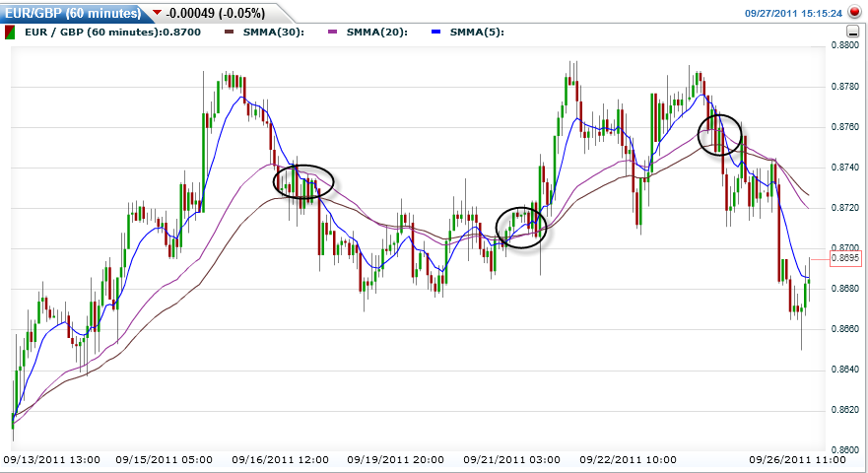Image resolution: width=868 pixels, height=473 pixels.
Task: Click the ellipse annotation near 09/16/2011
Action: point(302,181)
